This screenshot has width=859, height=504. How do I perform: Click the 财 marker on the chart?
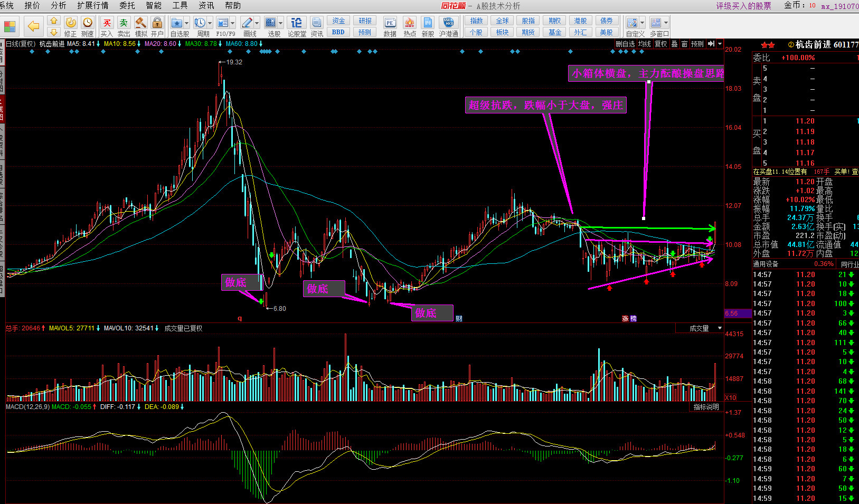pyautogui.click(x=459, y=318)
